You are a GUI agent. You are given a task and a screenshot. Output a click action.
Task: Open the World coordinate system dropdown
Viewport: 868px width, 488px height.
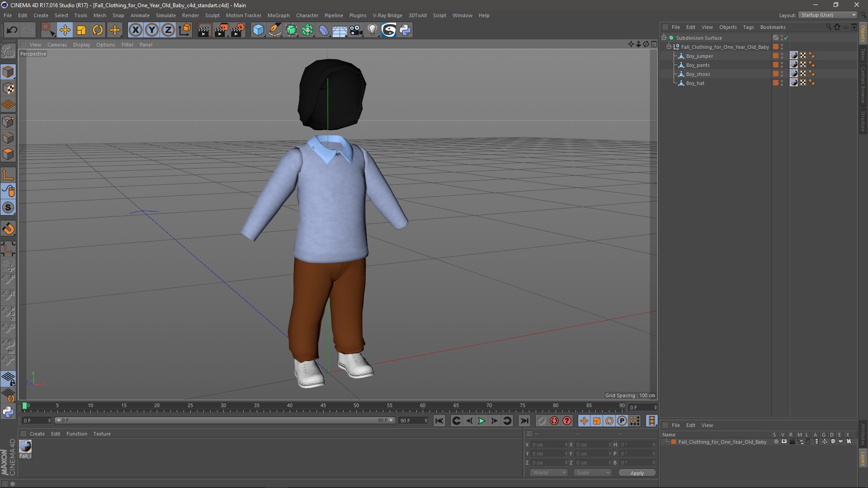click(549, 473)
